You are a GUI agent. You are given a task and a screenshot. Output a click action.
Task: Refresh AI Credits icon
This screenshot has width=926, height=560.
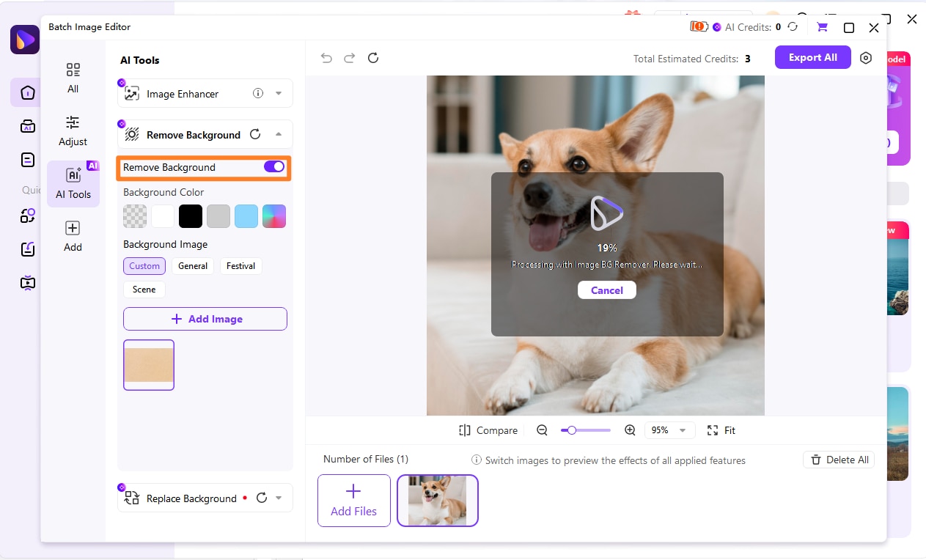coord(793,27)
